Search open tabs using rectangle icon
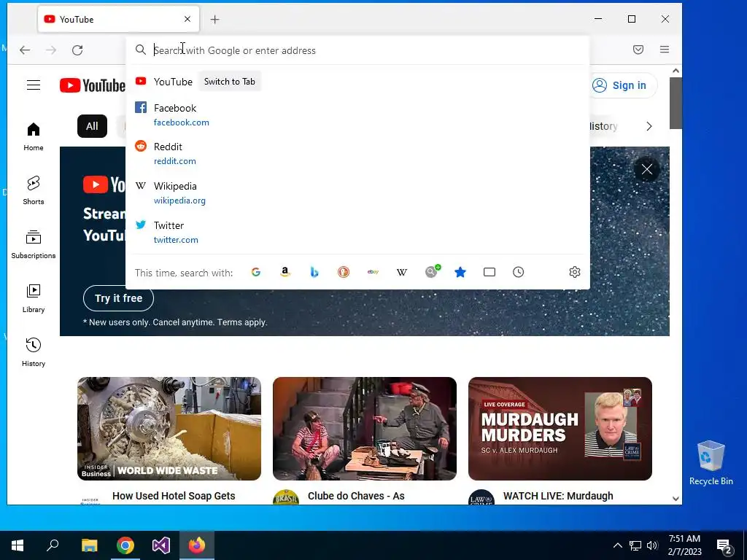The image size is (747, 560). tap(489, 272)
